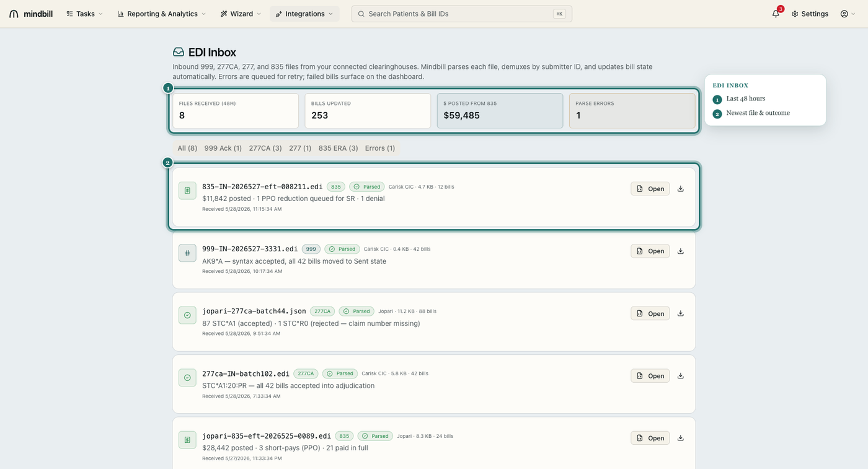The image size is (868, 469).
Task: Select the 835 ERA (3) filter tab
Action: [339, 148]
